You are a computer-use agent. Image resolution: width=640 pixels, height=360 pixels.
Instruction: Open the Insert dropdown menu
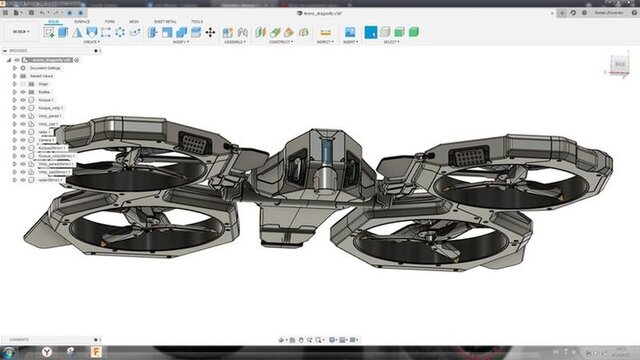[x=351, y=42]
